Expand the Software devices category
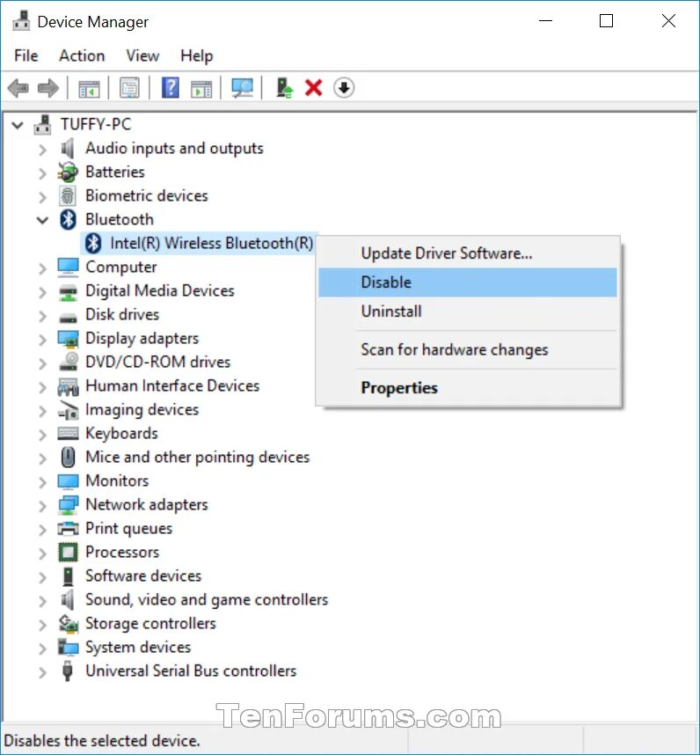 (42, 577)
